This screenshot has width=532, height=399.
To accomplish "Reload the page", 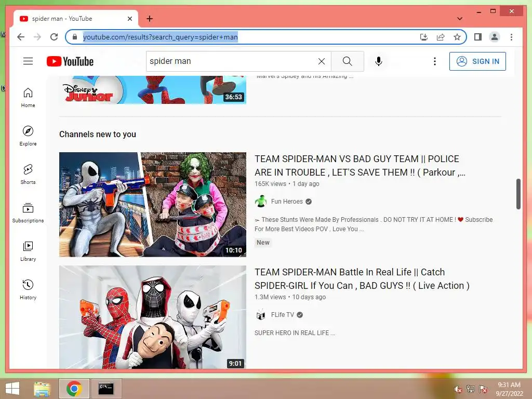I will point(54,37).
